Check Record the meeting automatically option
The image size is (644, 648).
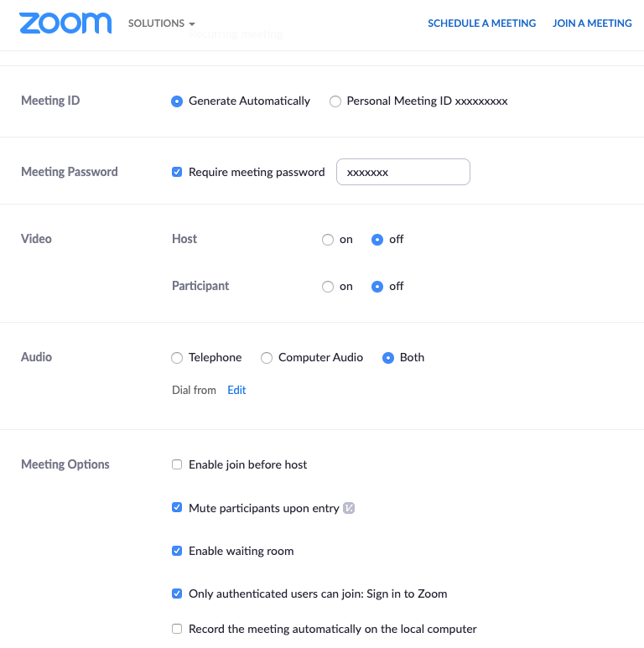tap(177, 629)
